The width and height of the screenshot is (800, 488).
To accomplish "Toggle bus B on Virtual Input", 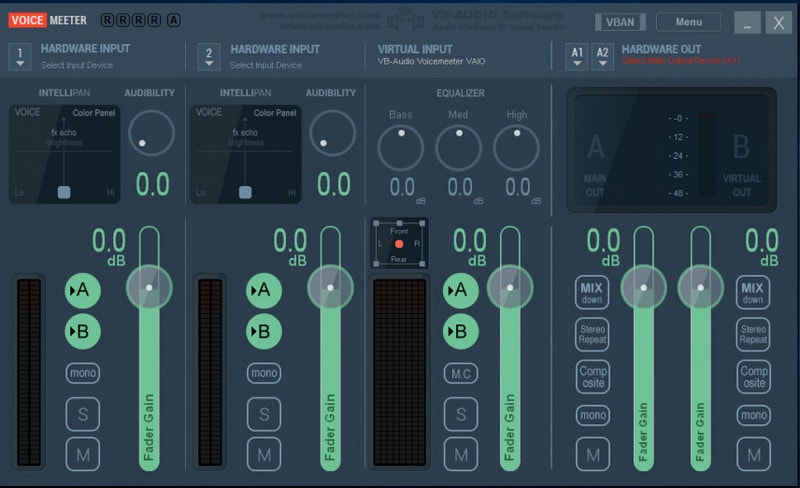I will (x=461, y=332).
